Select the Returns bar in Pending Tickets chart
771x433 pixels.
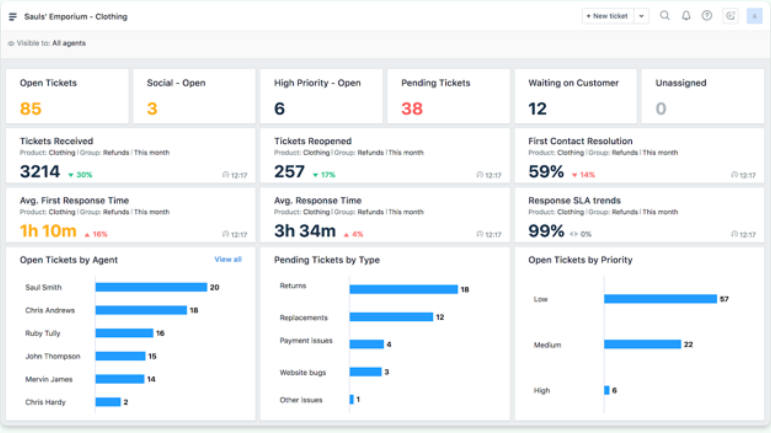coord(402,289)
